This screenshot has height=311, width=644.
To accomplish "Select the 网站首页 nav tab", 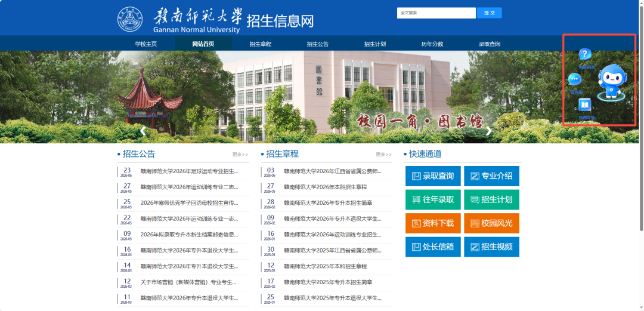I will [203, 44].
